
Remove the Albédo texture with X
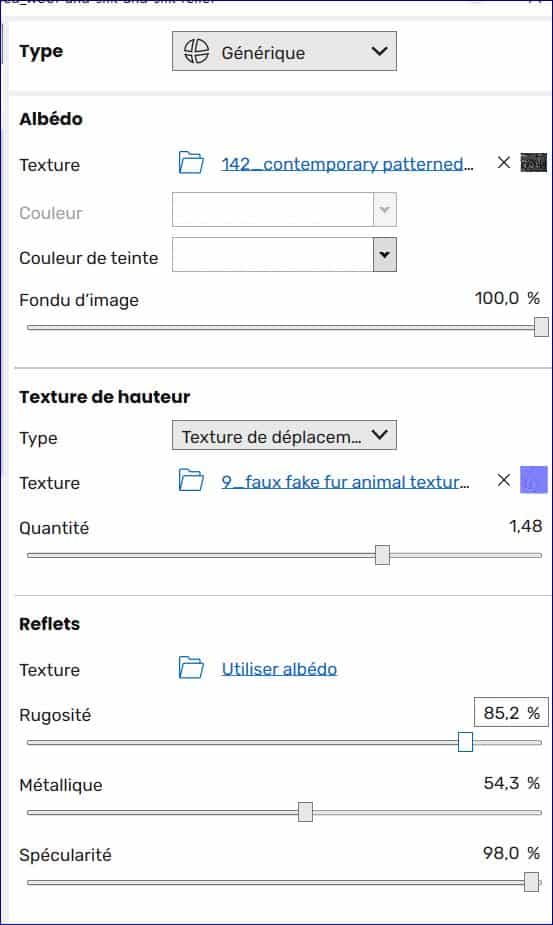[503, 162]
